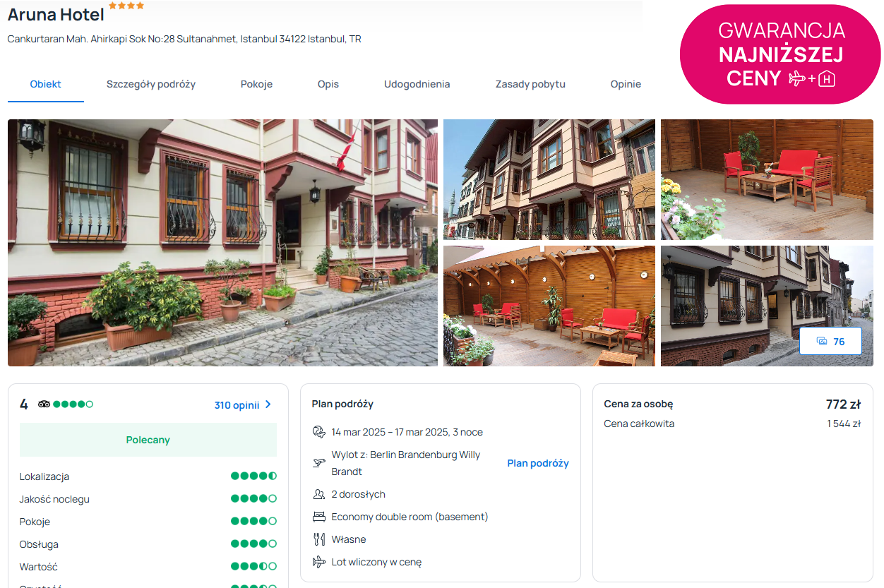Expand the 310 opinii reviews chevron
884x588 pixels.
268,405
